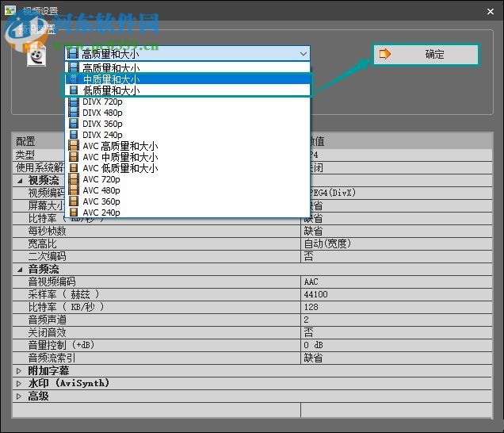
Task: Pick the DIVX 720p preset
Action: click(187, 102)
